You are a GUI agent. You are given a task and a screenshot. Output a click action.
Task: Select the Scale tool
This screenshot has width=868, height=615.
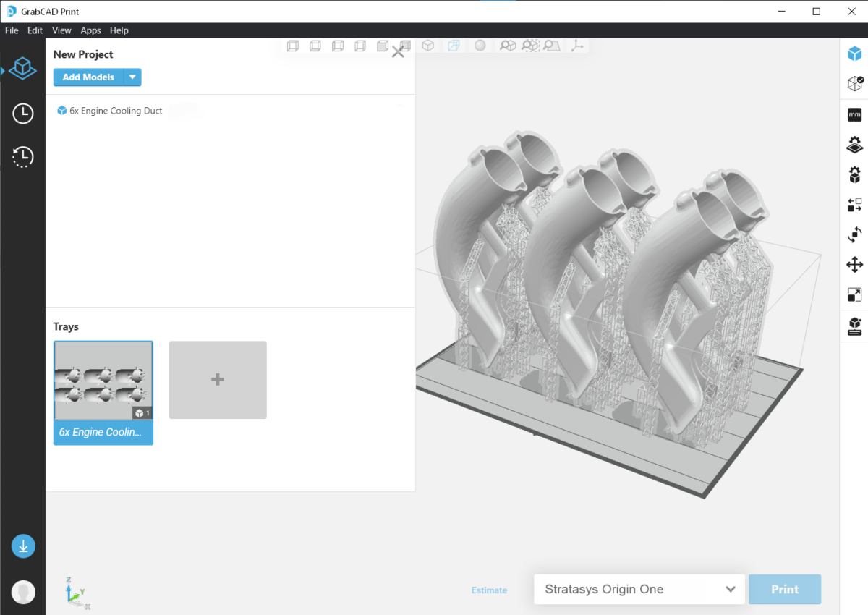coord(854,294)
